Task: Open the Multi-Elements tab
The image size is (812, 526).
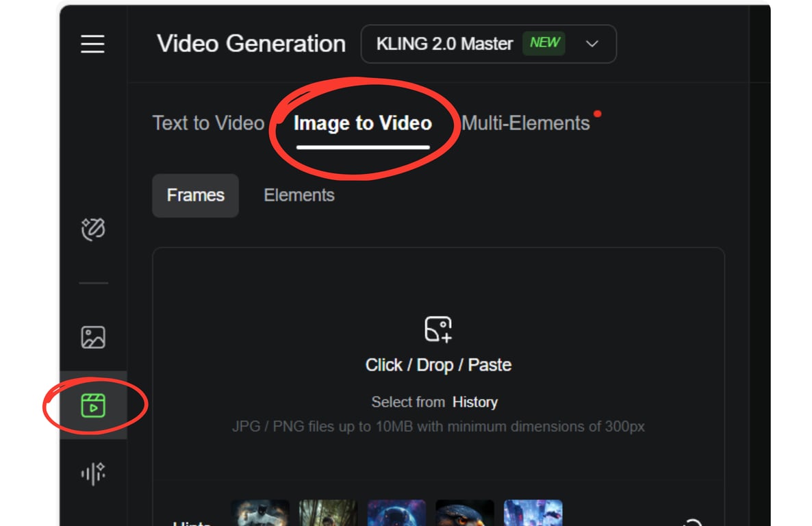Action: pyautogui.click(x=526, y=123)
